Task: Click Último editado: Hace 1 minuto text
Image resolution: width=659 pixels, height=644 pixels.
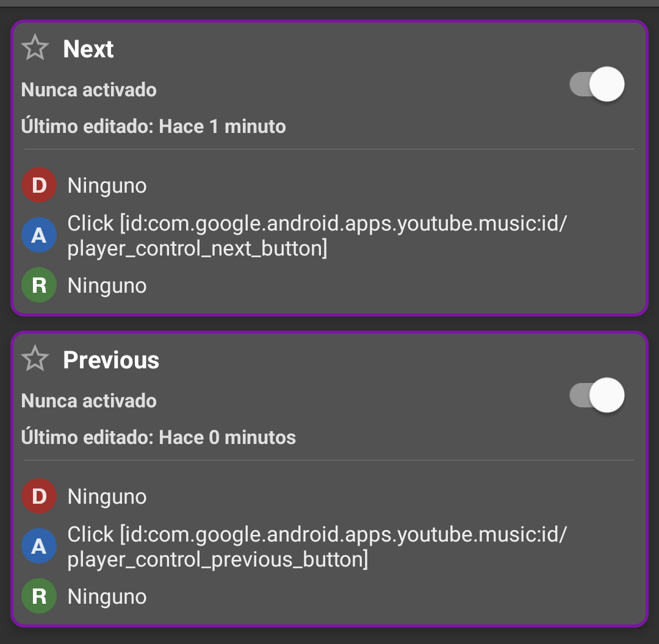Action: point(154,126)
